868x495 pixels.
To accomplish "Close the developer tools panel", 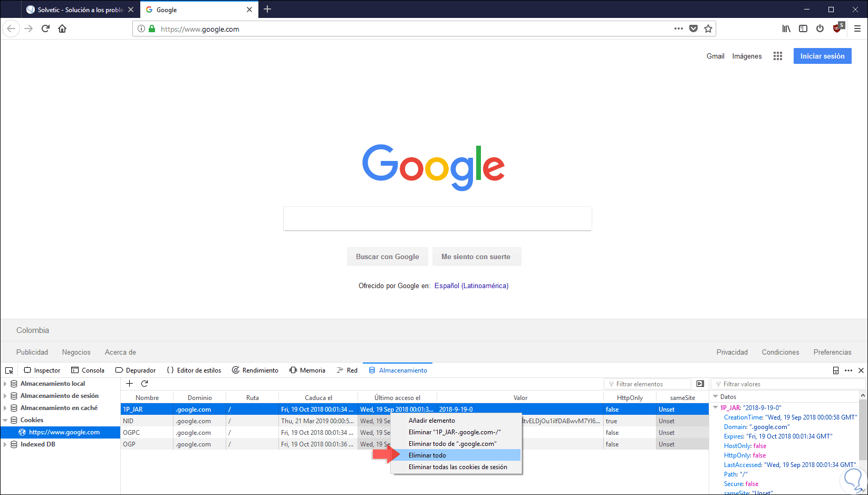I will (x=861, y=370).
